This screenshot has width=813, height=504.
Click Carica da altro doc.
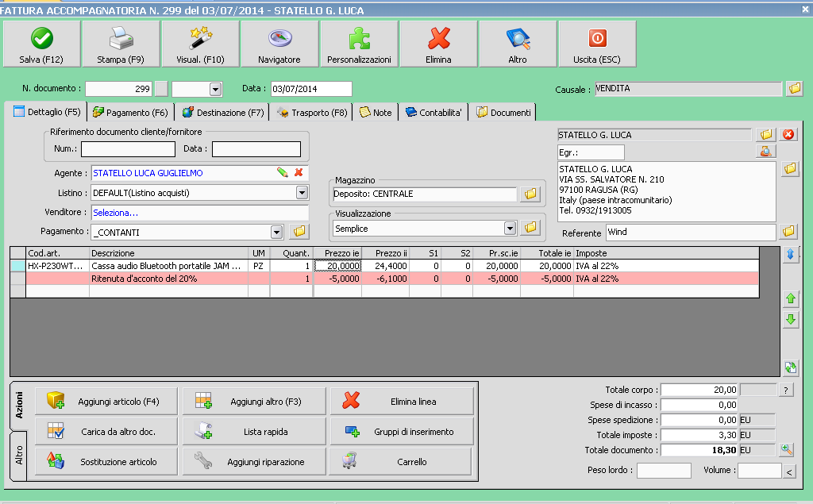106,432
